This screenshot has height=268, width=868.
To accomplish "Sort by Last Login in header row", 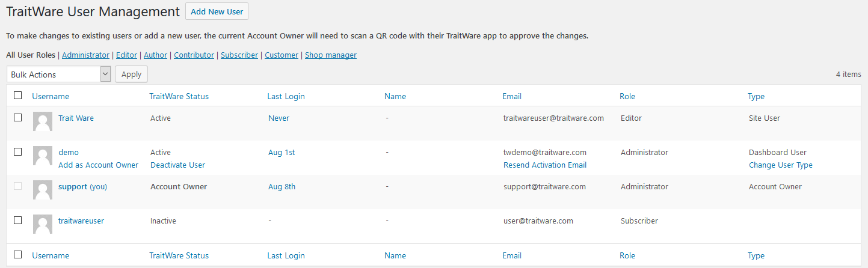I will click(x=286, y=96).
